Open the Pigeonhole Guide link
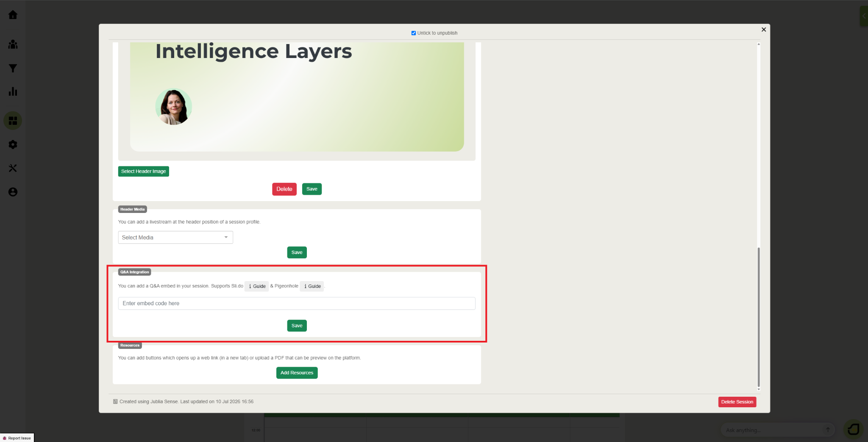This screenshot has height=442, width=868. point(312,286)
